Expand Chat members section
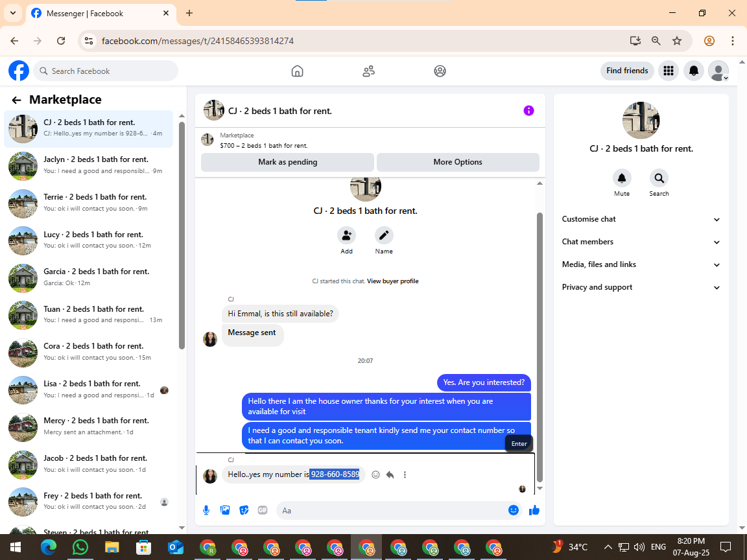Viewport: 747px width, 560px height. click(641, 242)
